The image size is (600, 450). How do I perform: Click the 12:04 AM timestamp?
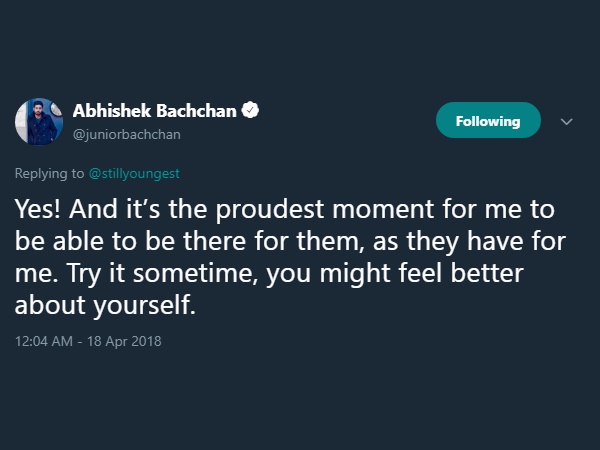tap(44, 341)
